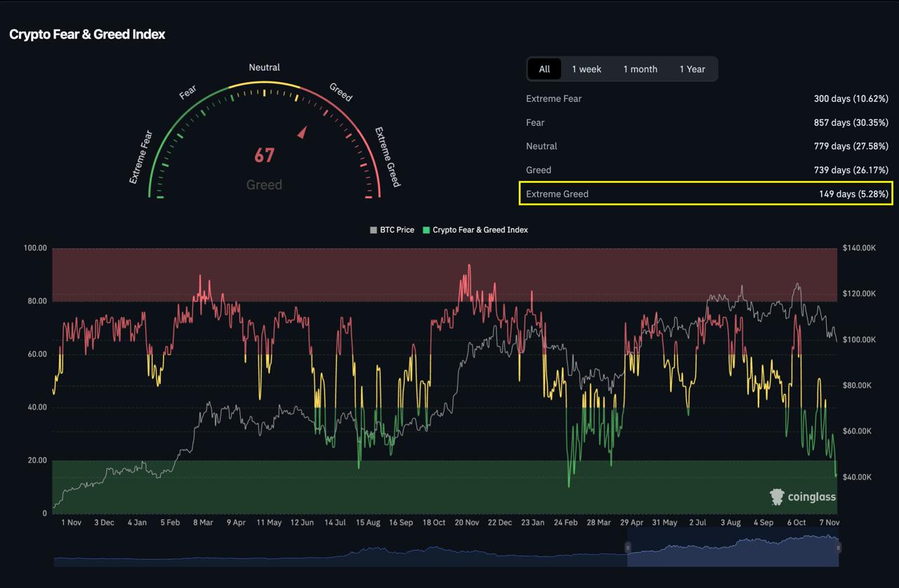This screenshot has width=899, height=588.
Task: Click the Neutral 779 days row
Action: point(707,146)
